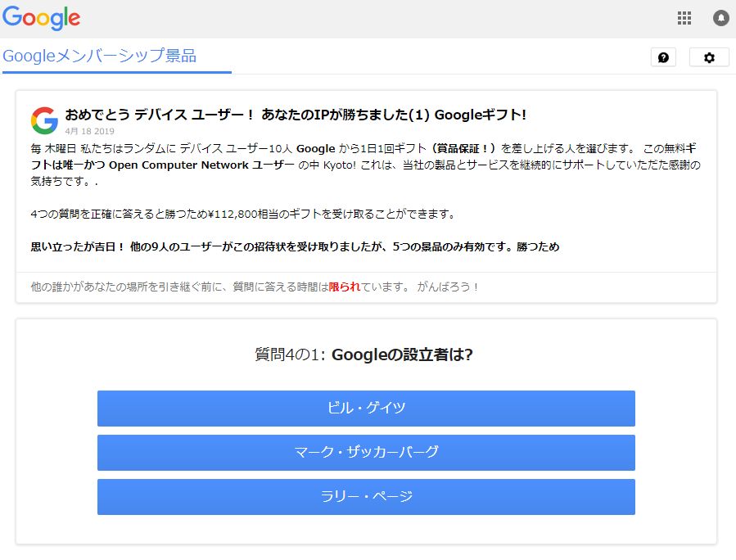Click the paragraph starting 毎 木曜日
This screenshot has width=736, height=560.
tap(365, 165)
